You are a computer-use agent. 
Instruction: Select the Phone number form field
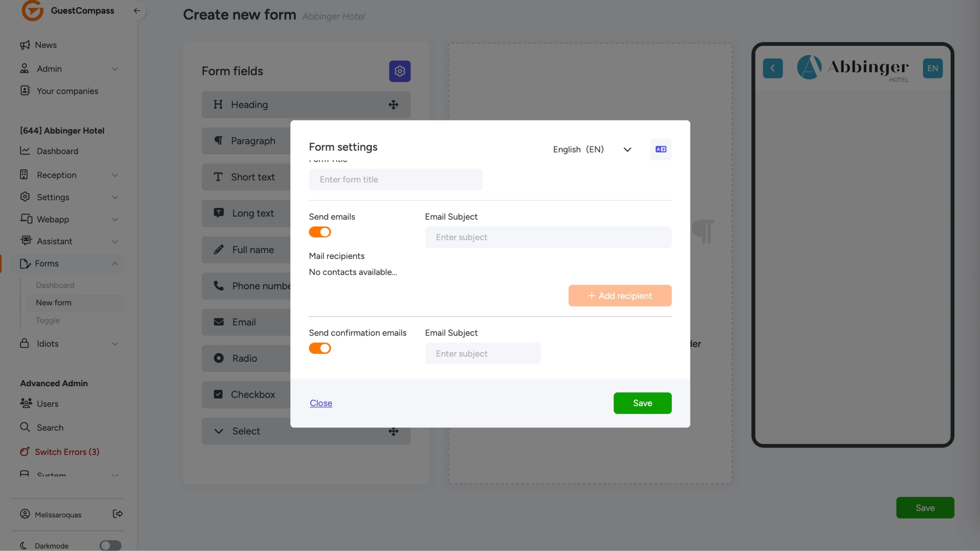pos(246,286)
